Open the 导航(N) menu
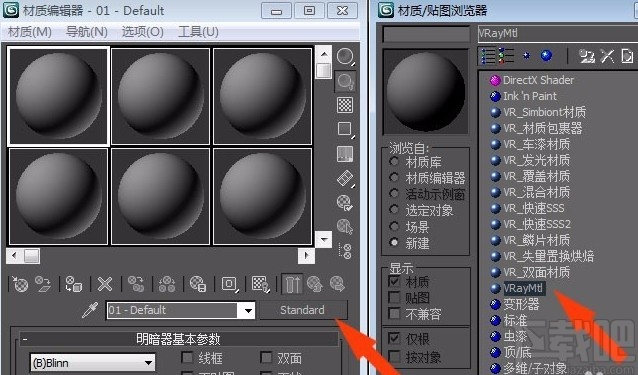The width and height of the screenshot is (638, 375). coord(87,32)
